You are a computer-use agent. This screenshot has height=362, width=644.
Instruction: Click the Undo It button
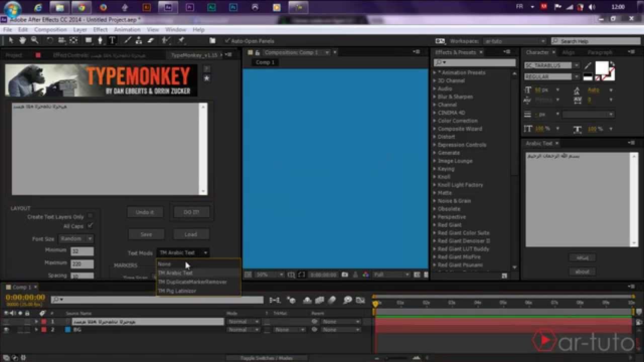[x=145, y=212]
